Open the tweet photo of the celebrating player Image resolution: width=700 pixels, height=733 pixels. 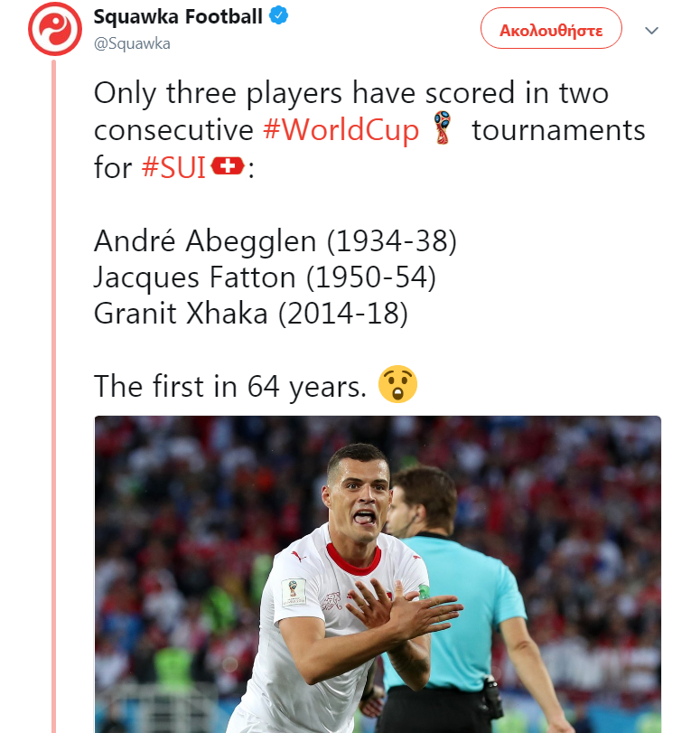[x=378, y=574]
